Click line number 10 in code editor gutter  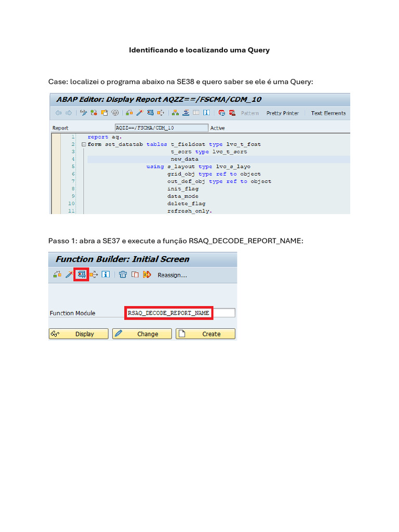(71, 204)
